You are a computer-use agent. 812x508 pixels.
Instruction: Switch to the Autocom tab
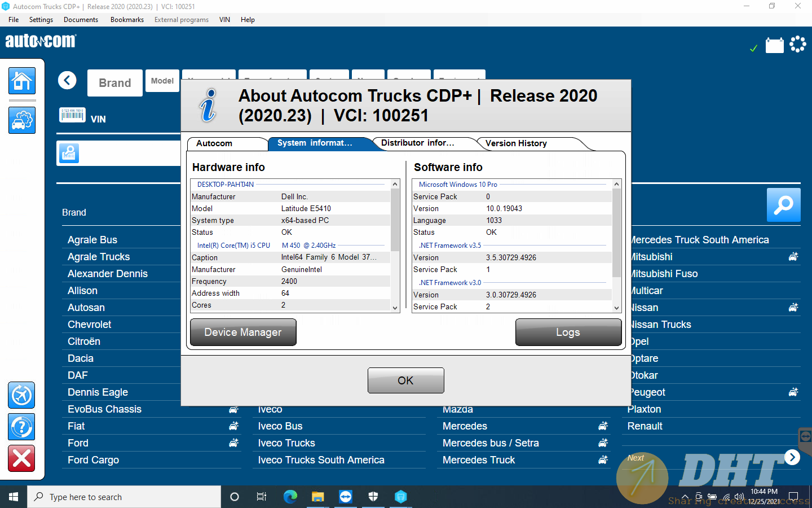pos(214,143)
